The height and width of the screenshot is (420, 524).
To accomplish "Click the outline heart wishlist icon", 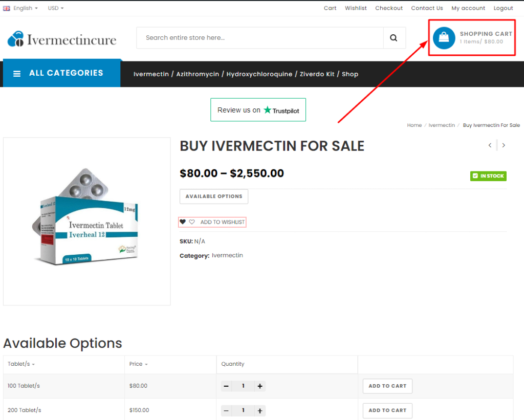I will [x=192, y=222].
